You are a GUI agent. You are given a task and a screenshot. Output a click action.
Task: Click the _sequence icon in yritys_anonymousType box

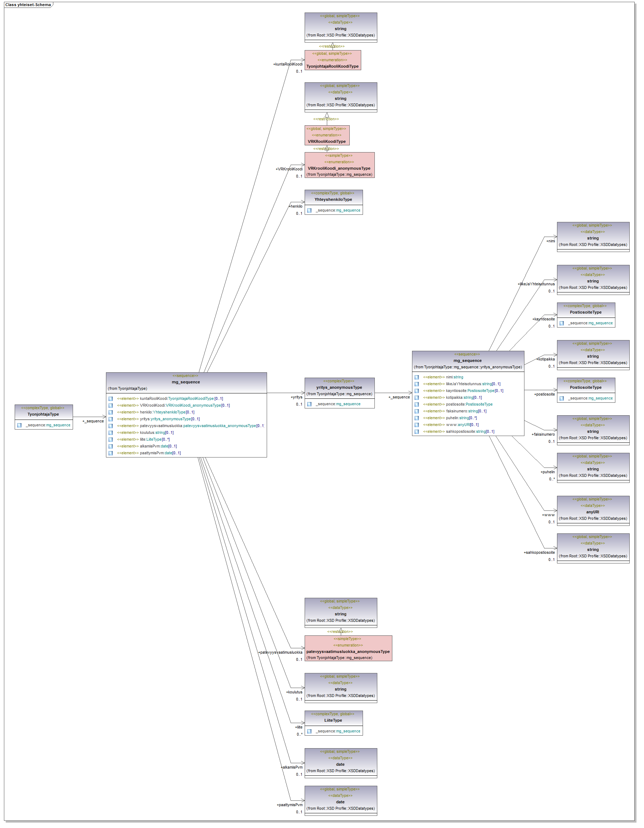pyautogui.click(x=309, y=404)
